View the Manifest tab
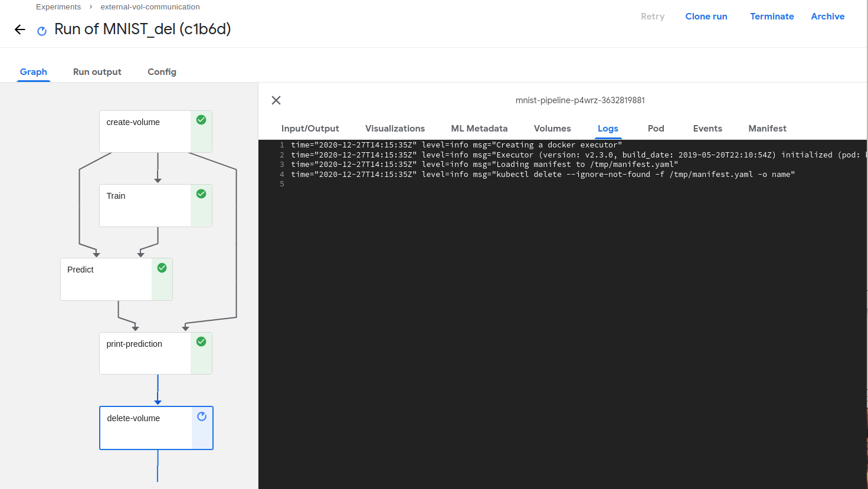 pyautogui.click(x=767, y=128)
